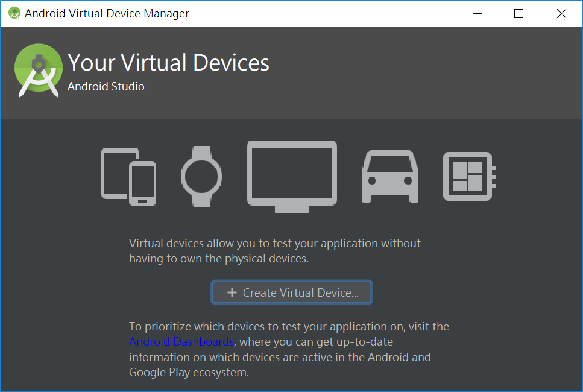Select the Android Auto car icon
The image size is (583, 392).
point(389,176)
